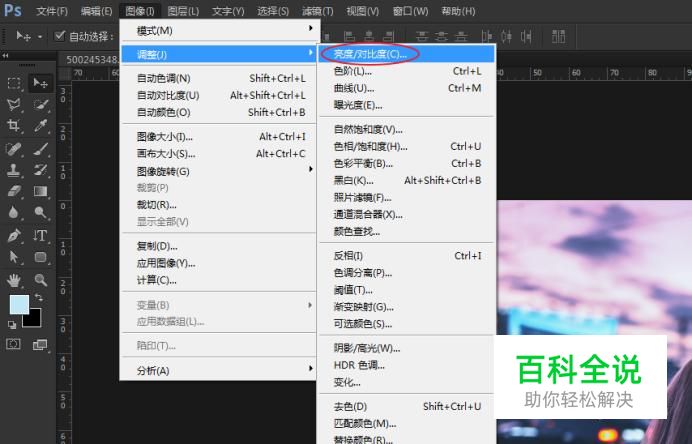Choose 曲线(U)... adjustment
The height and width of the screenshot is (444, 692).
[x=407, y=88]
